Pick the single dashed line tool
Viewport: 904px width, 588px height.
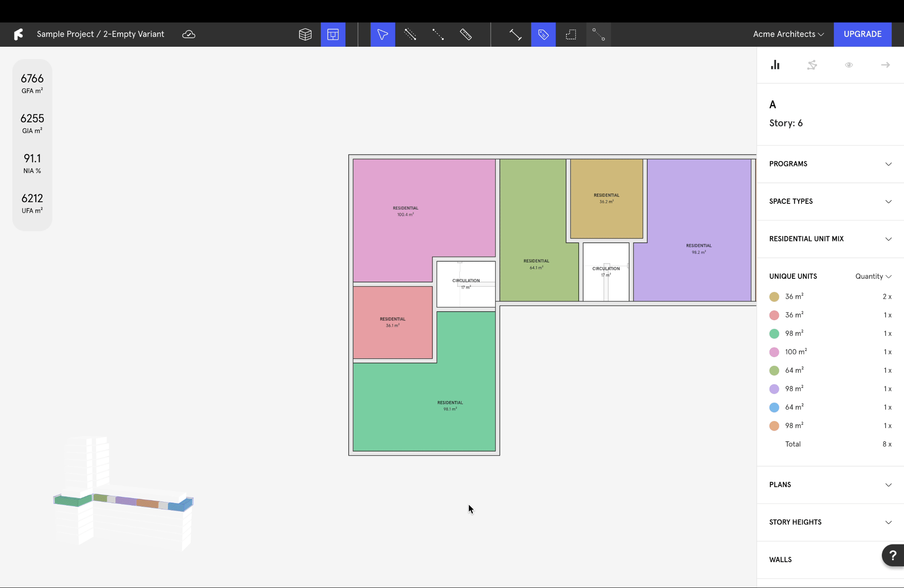[x=438, y=34]
